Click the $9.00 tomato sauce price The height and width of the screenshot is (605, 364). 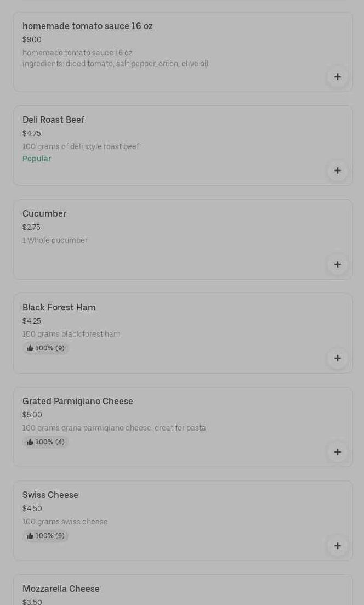(x=32, y=40)
